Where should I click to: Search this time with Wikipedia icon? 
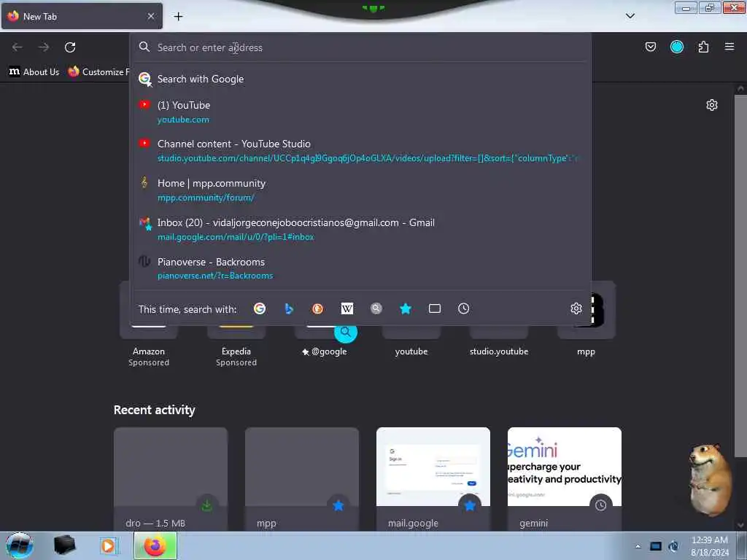pyautogui.click(x=347, y=308)
